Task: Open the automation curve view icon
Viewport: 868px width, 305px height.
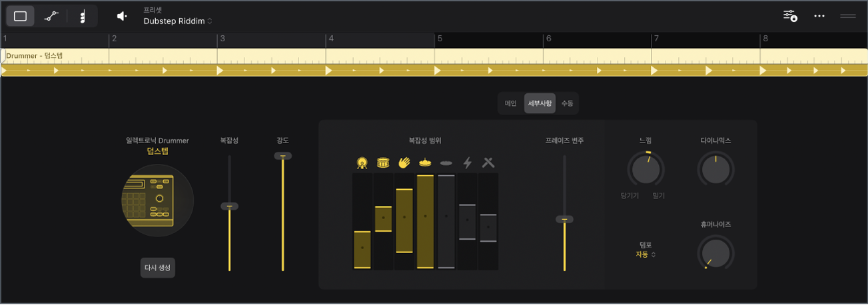Action: pyautogui.click(x=51, y=16)
